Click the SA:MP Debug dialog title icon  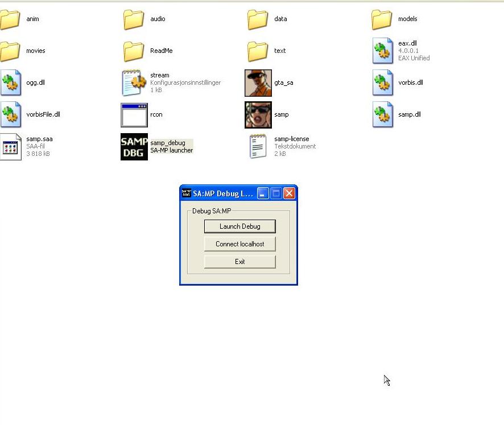(187, 193)
